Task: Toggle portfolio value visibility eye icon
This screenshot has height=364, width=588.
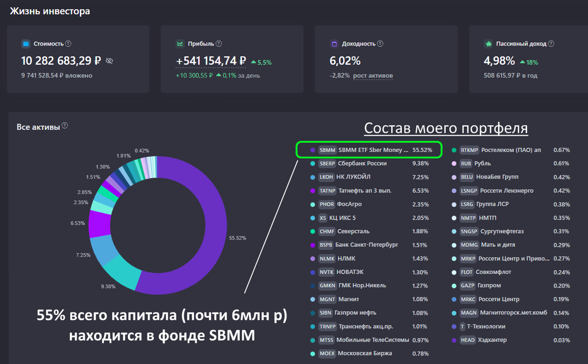Action: (109, 61)
